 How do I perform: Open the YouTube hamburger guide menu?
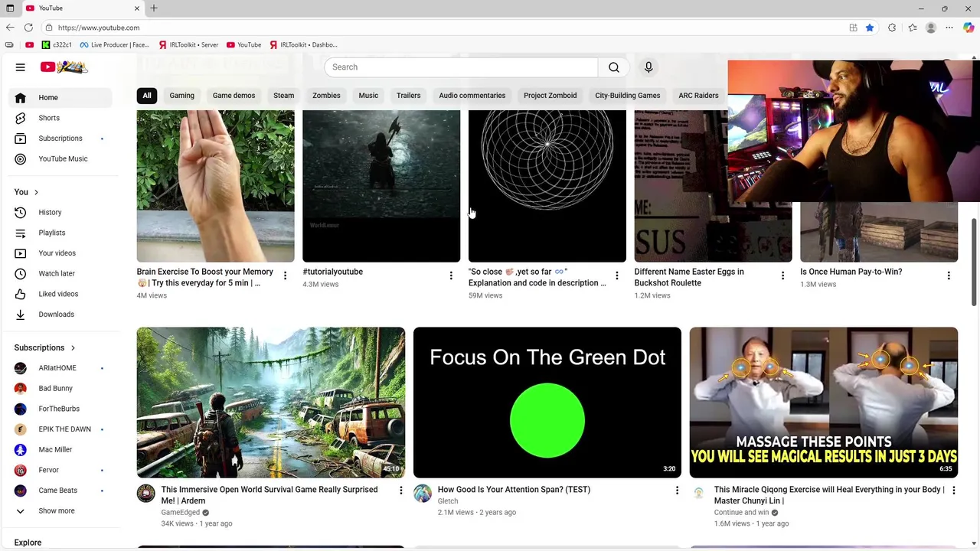pos(21,67)
